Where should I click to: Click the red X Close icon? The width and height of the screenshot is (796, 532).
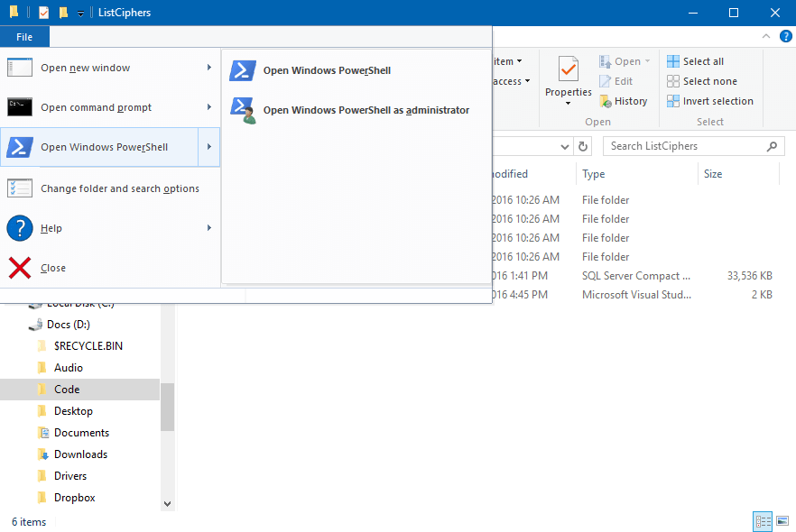pyautogui.click(x=20, y=268)
